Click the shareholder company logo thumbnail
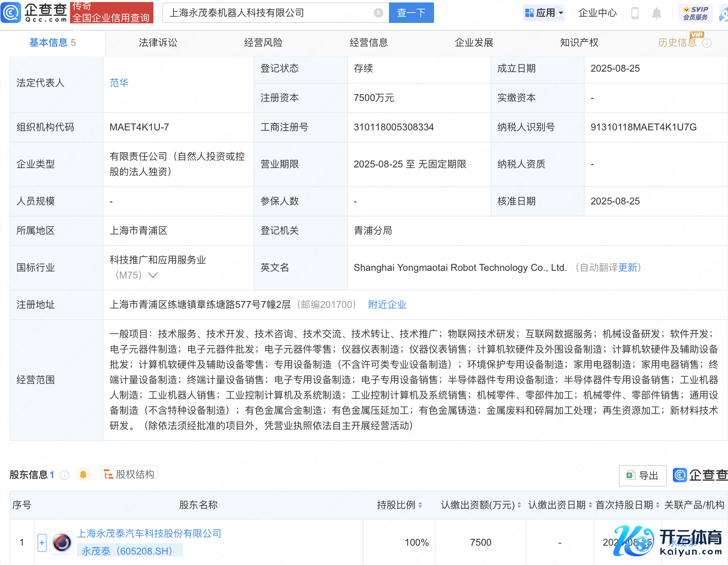This screenshot has height=565, width=728. tap(62, 542)
